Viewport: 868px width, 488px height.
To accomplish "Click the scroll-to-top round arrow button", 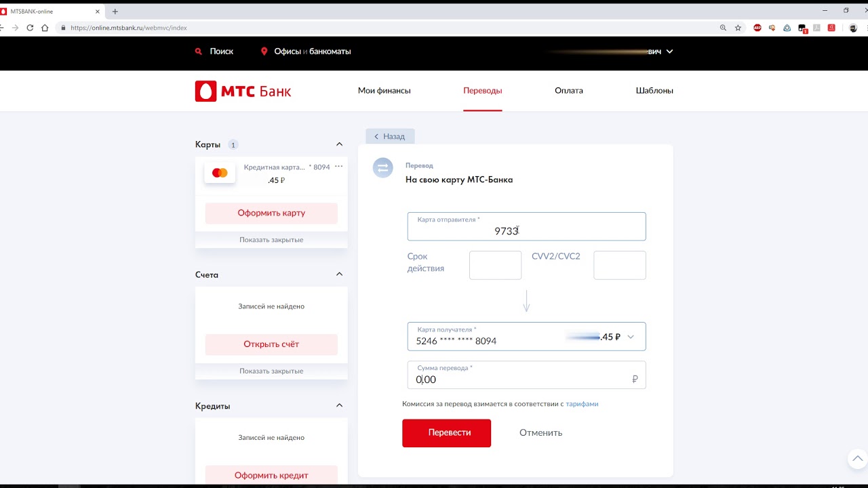I will (x=858, y=459).
